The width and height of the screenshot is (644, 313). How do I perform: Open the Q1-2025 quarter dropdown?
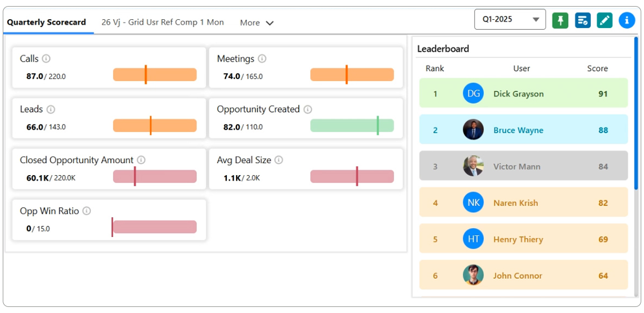510,19
